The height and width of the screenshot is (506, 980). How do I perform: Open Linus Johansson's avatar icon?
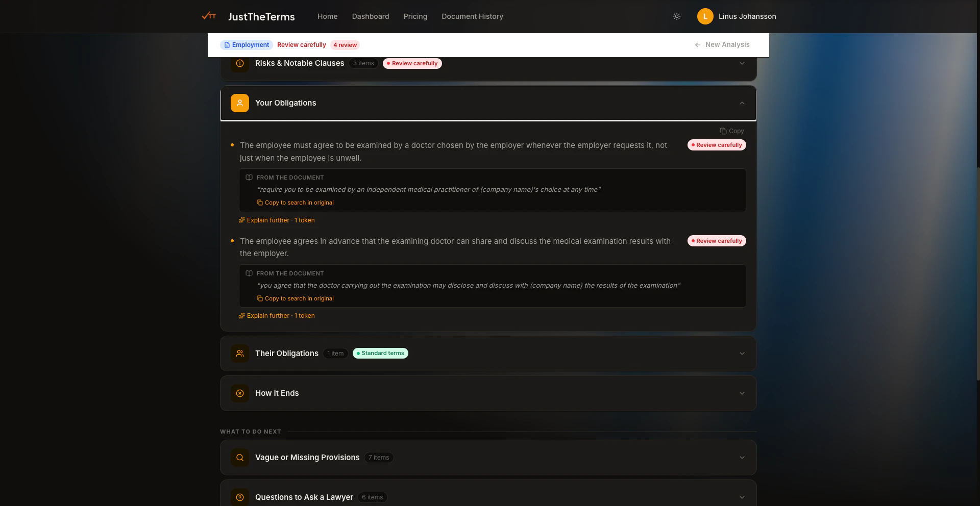point(705,16)
